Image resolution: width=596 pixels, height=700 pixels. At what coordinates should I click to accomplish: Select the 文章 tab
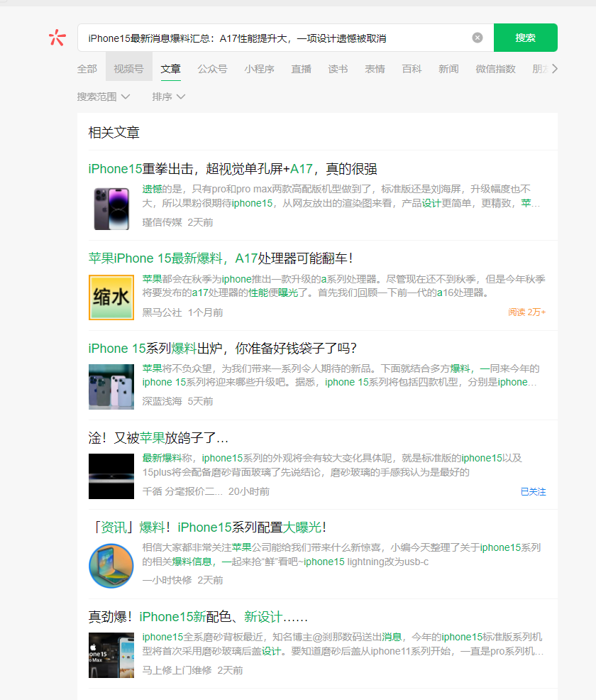coord(171,69)
